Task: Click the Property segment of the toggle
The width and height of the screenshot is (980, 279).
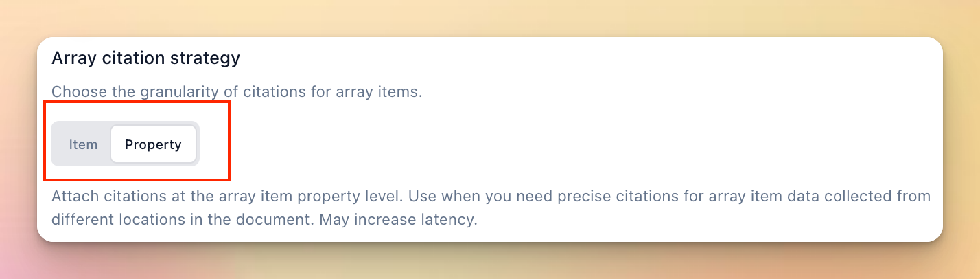Action: 153,145
